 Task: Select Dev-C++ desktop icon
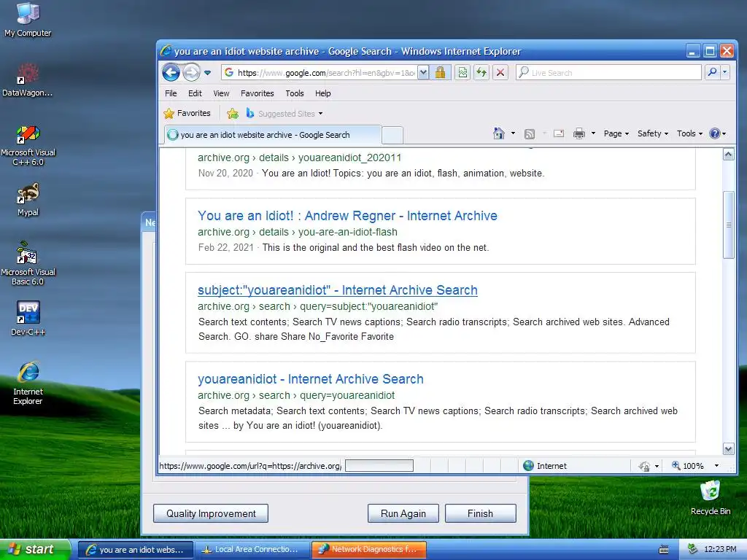point(28,319)
